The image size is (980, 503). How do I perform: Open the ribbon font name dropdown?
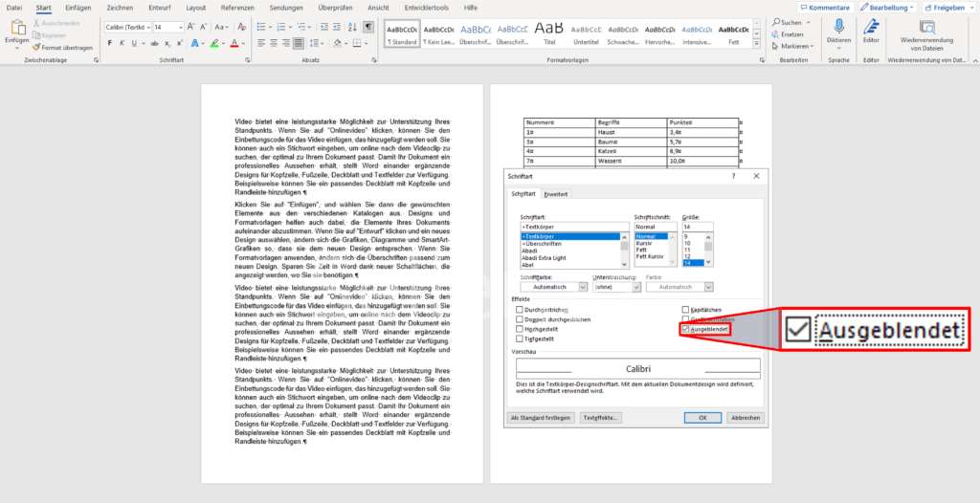click(148, 28)
